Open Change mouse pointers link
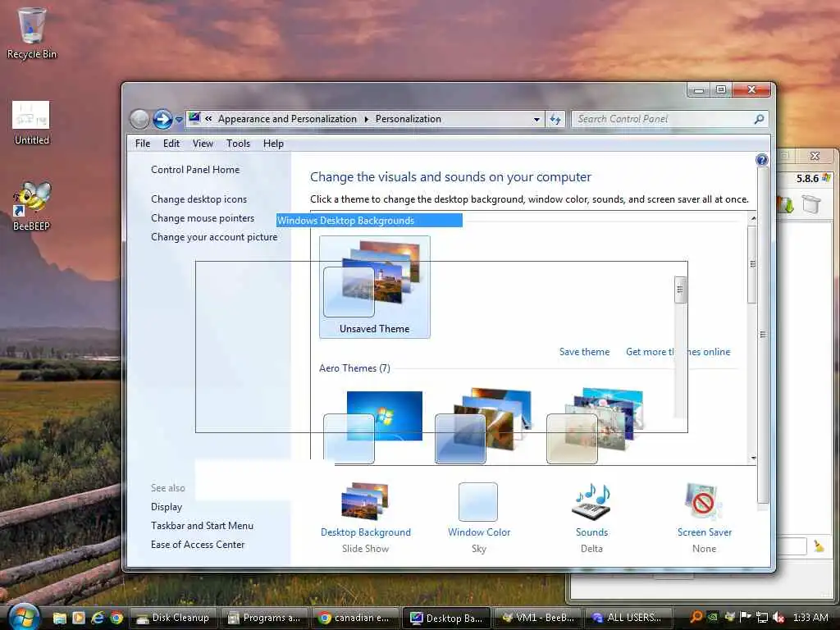 pos(203,218)
